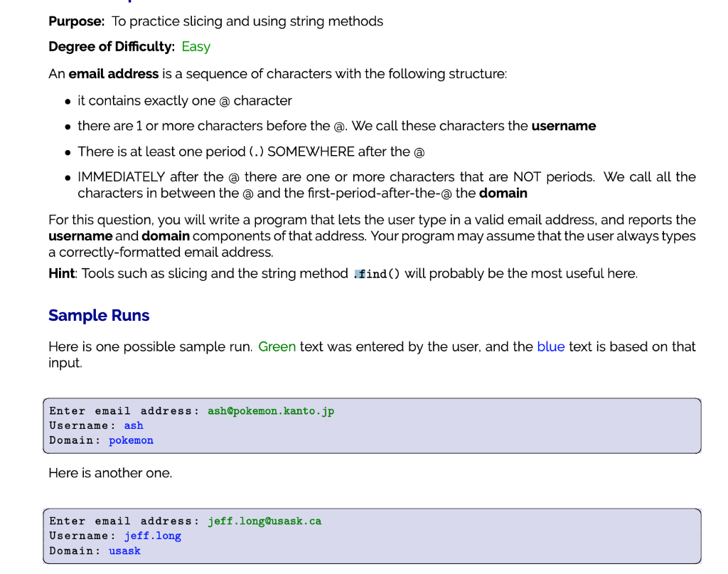Viewport: 728px width, 574px height.
Task: Select the ash@pokemon.kanto.jp email address
Action: (271, 410)
